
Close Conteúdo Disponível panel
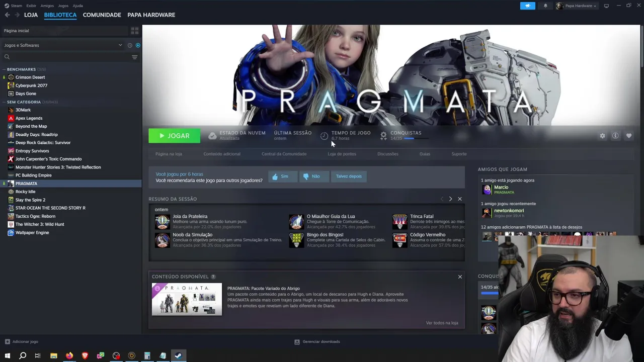click(x=460, y=277)
